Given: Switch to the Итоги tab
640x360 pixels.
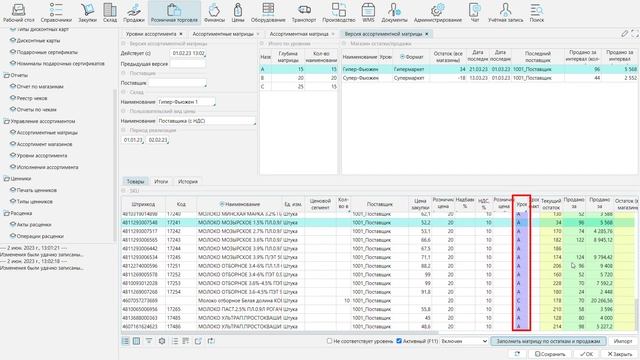Looking at the screenshot, I should coord(161,182).
